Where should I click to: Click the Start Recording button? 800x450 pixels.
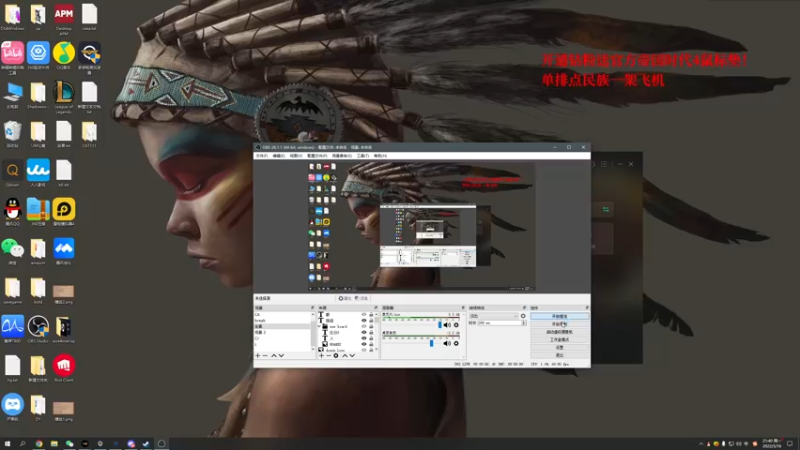click(560, 324)
